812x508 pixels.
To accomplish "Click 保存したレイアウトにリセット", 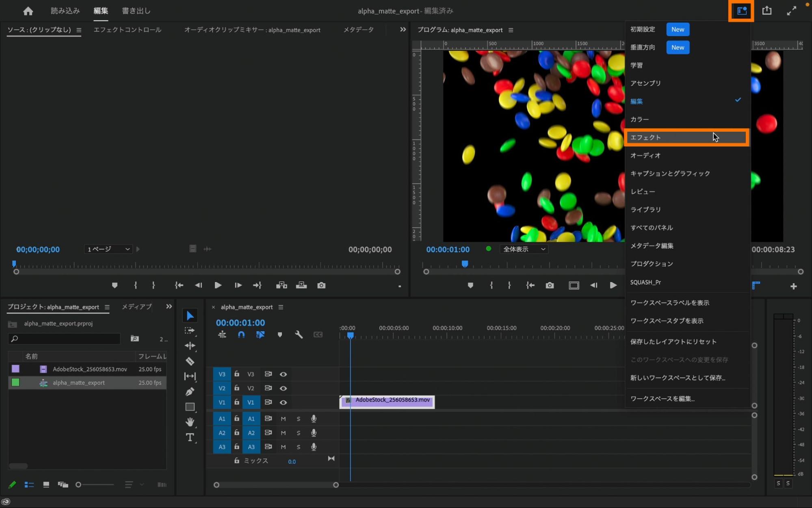I will pos(673,341).
